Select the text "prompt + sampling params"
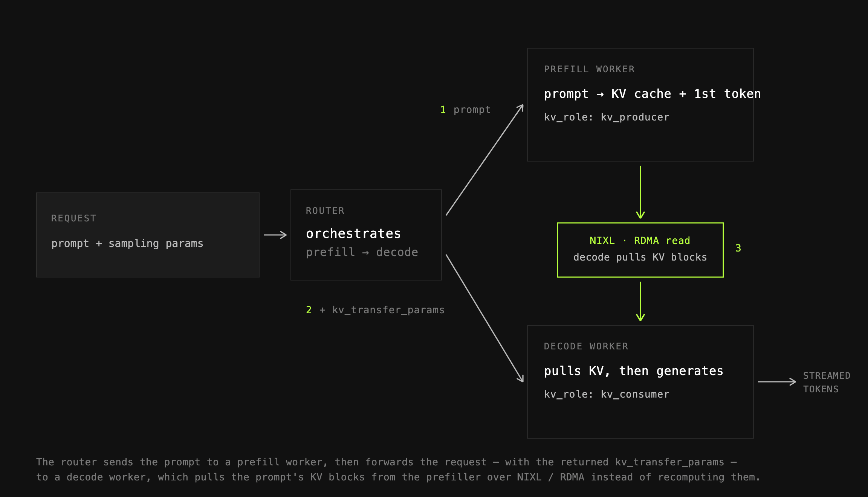Viewport: 868px width, 497px height. (127, 244)
